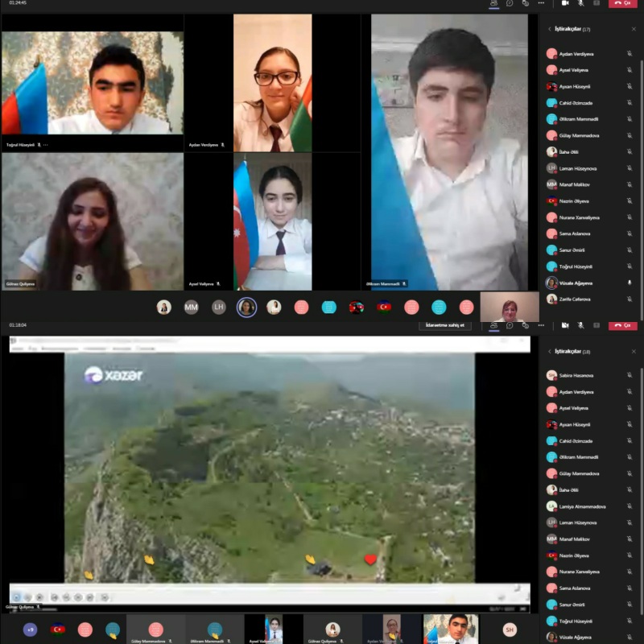Select Aydan Verdiyeva video tile in upper meeting
Image resolution: width=644 pixels, height=644 pixels.
pos(272,83)
